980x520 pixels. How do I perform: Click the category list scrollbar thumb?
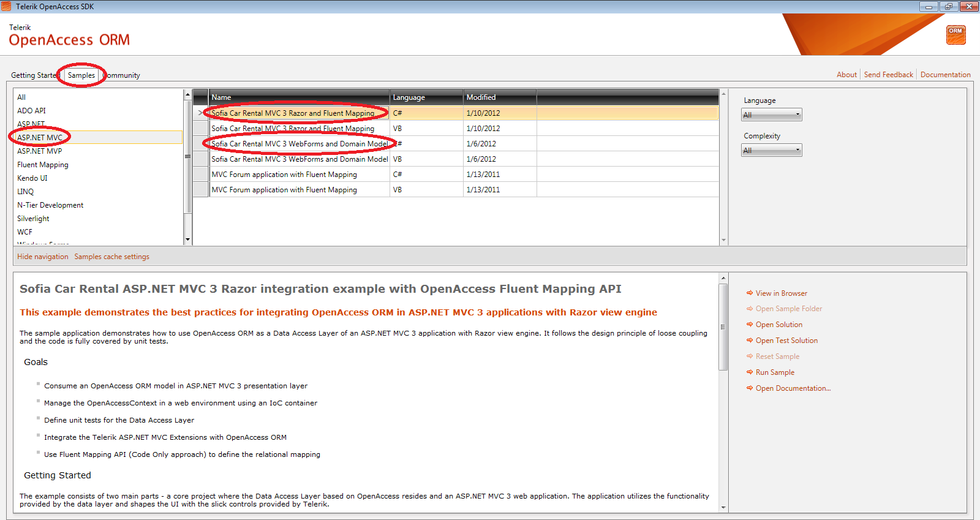click(x=187, y=156)
